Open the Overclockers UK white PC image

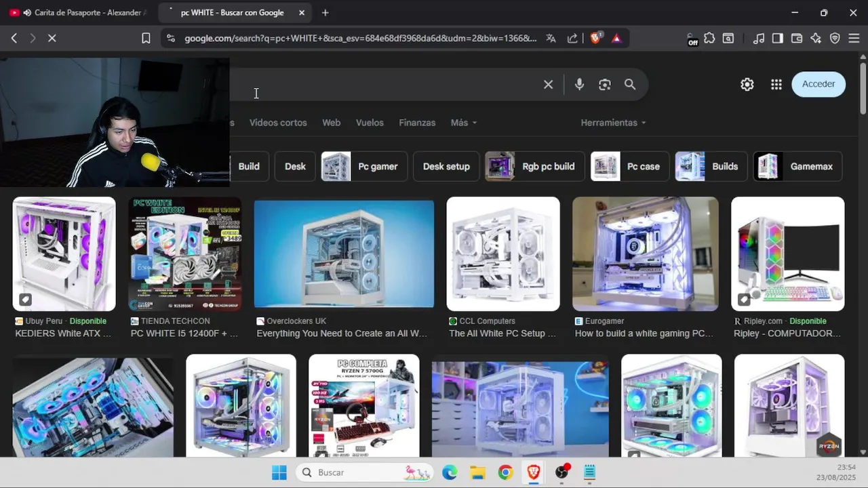(x=344, y=254)
